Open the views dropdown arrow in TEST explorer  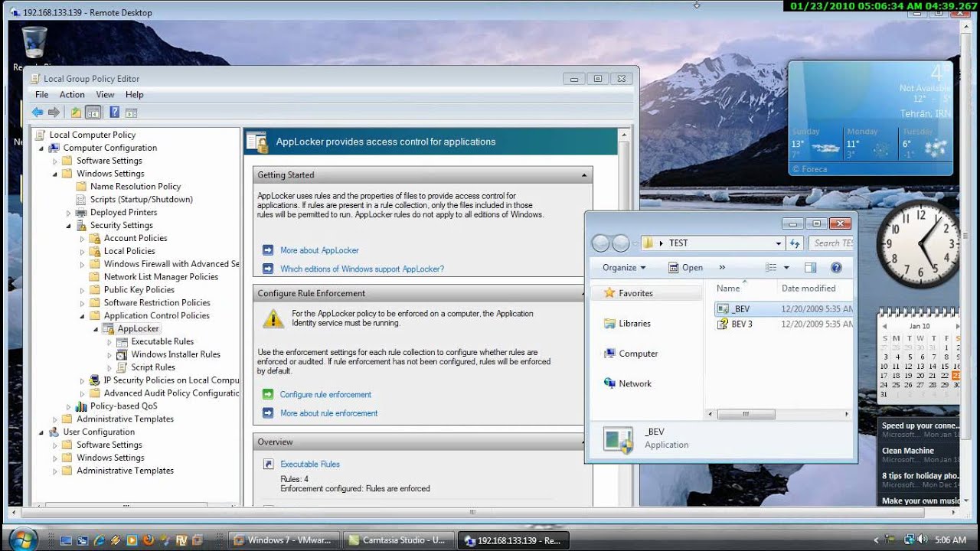(x=786, y=268)
